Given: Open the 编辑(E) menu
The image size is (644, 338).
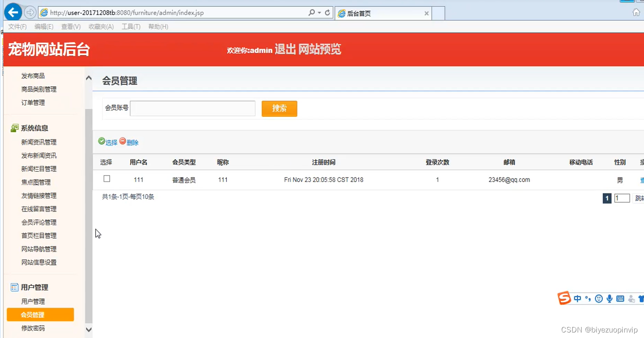Looking at the screenshot, I should tap(44, 26).
